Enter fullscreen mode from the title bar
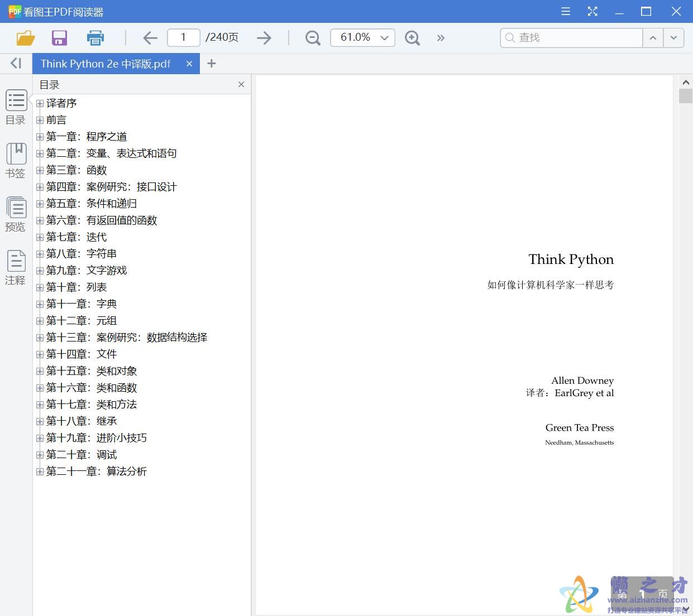 pyautogui.click(x=592, y=11)
